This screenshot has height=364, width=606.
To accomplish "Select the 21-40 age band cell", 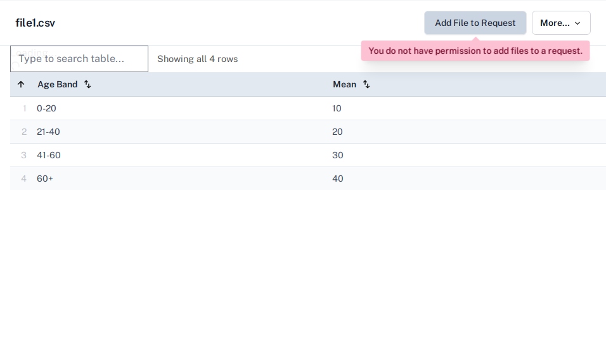I will point(48,132).
